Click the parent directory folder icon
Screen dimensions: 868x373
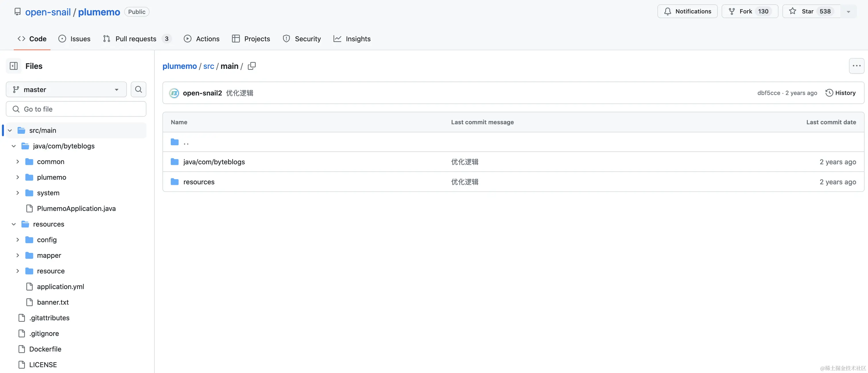[175, 142]
